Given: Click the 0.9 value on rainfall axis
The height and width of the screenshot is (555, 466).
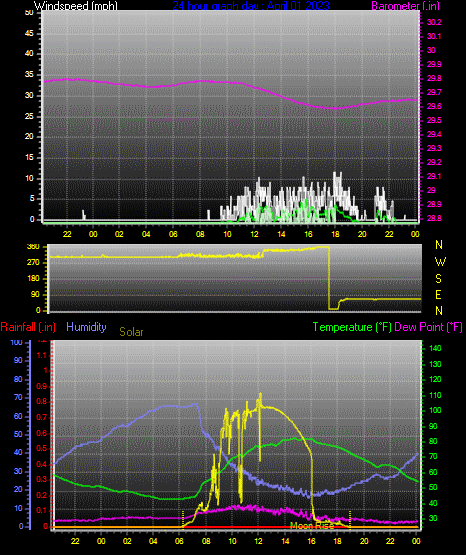Looking at the screenshot, I should coord(42,386).
